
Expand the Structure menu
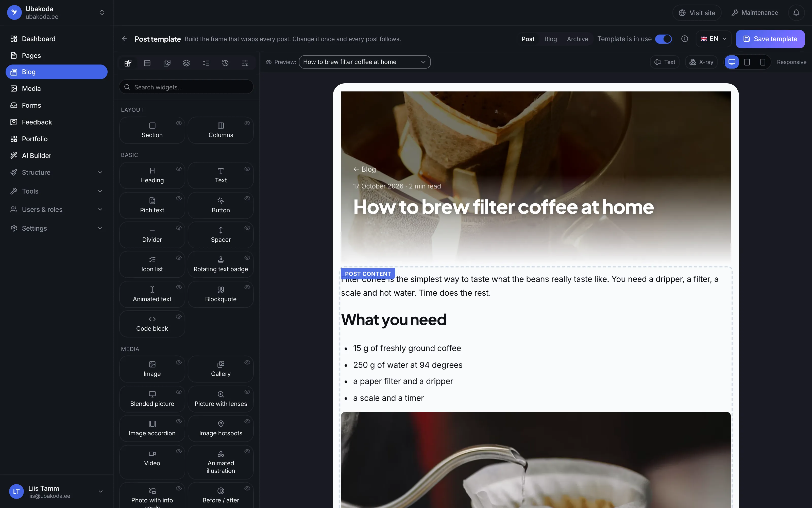click(x=56, y=172)
